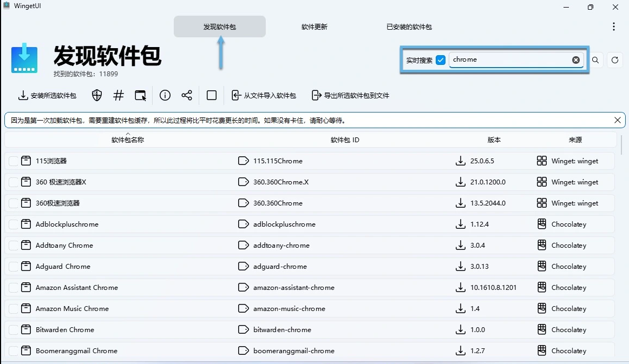Screen dimensions: 629x364
Task: Click the tag icon beside adblockpluschrome ID
Action: (243, 224)
